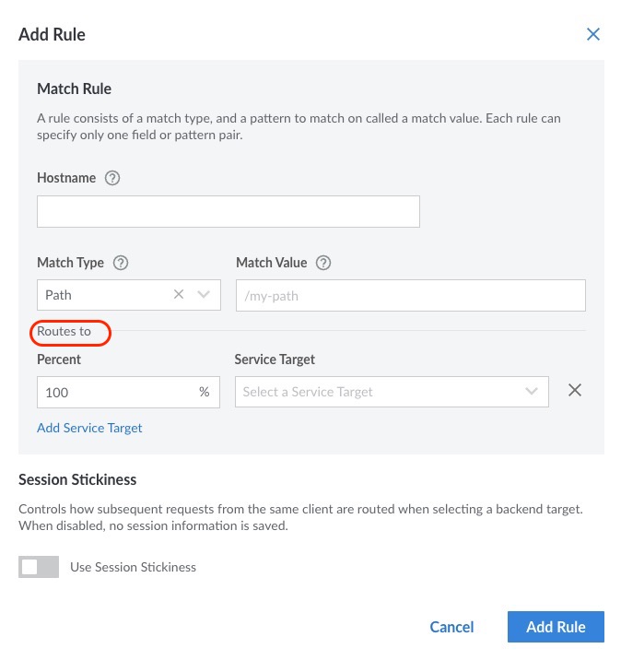Click the Hostname help icon

[x=112, y=178]
